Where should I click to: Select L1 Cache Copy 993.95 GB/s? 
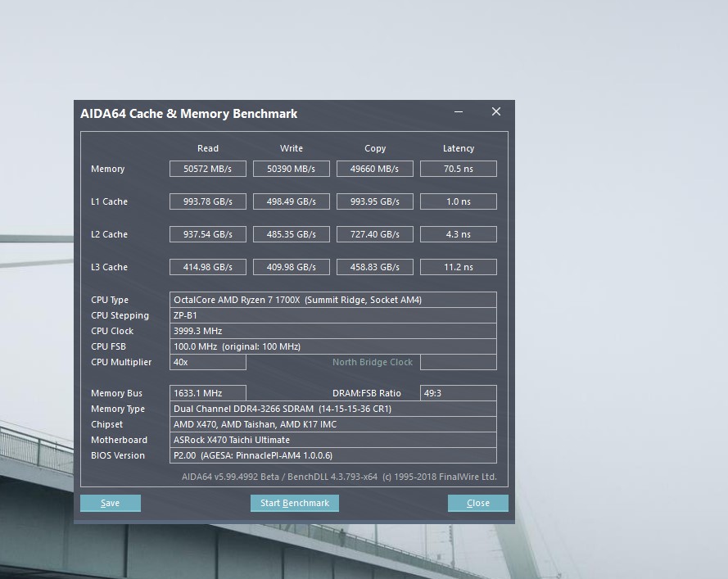(x=375, y=201)
